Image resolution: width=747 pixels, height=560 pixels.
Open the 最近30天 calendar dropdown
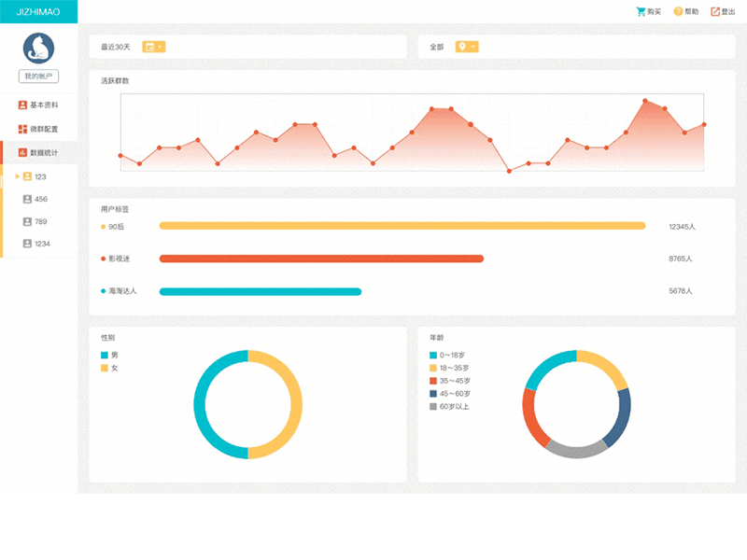[153, 47]
